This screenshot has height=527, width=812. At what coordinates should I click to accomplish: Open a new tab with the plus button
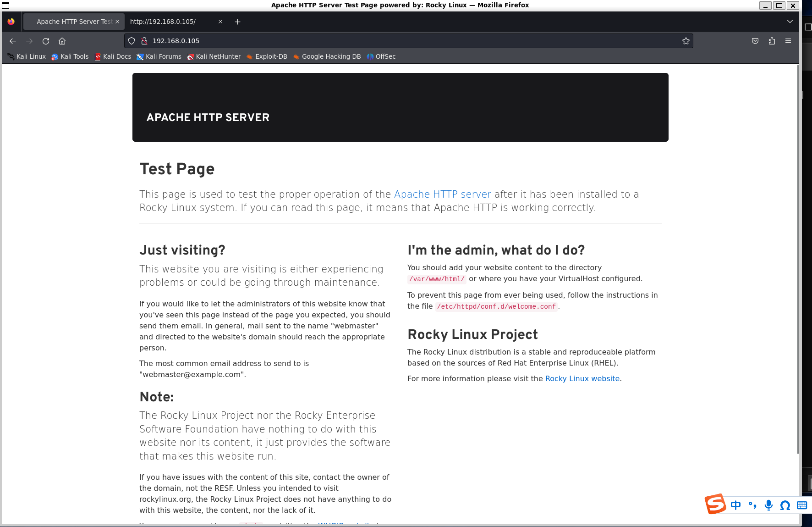(237, 22)
